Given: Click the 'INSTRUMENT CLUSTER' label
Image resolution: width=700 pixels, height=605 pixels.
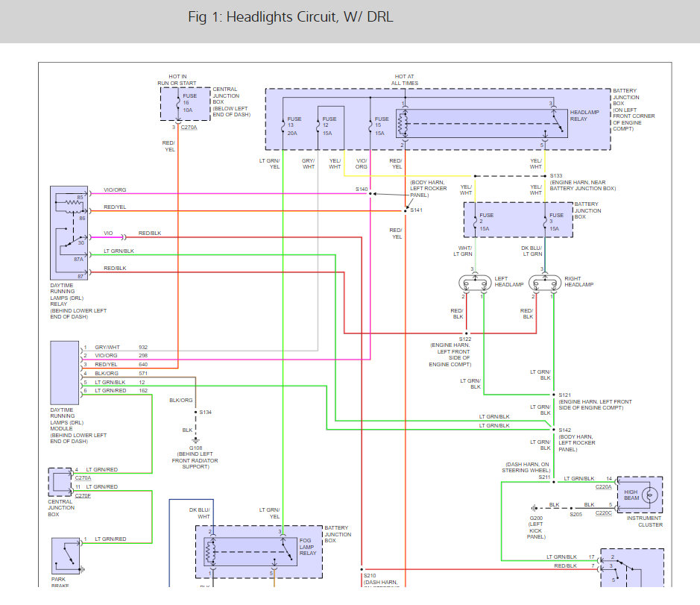Looking at the screenshot, I should tap(645, 521).
